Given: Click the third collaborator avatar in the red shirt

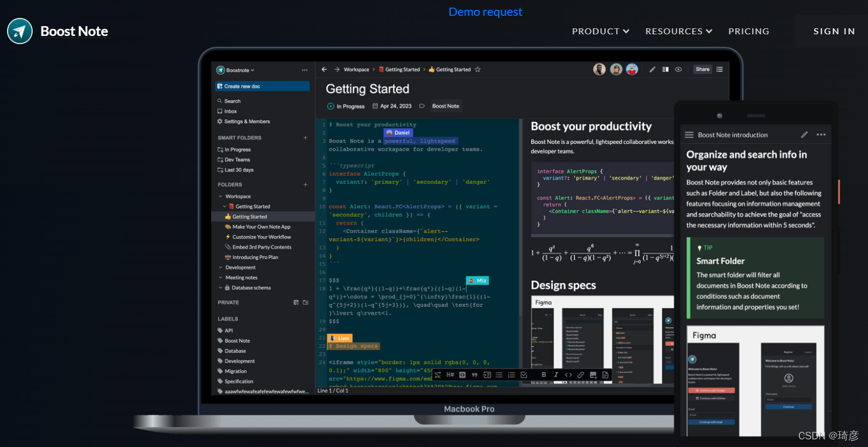Looking at the screenshot, I should pos(632,70).
